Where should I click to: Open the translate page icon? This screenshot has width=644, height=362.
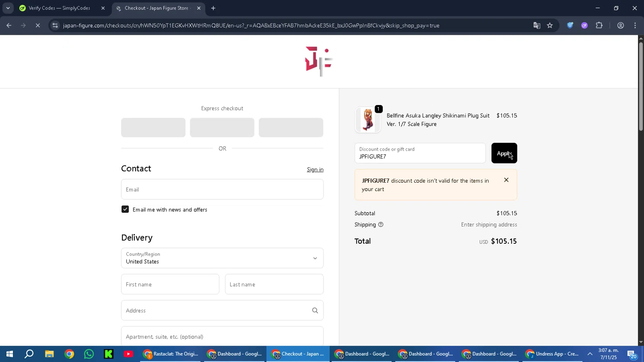pos(537,25)
